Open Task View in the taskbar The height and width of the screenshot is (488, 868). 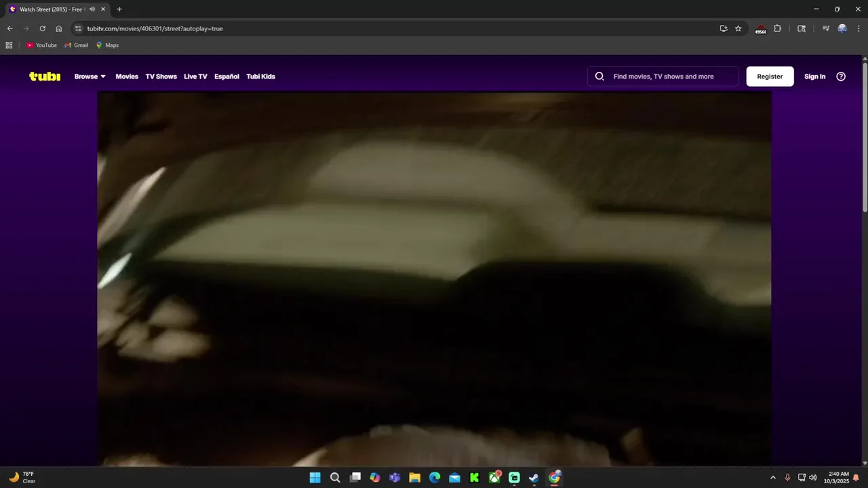355,478
